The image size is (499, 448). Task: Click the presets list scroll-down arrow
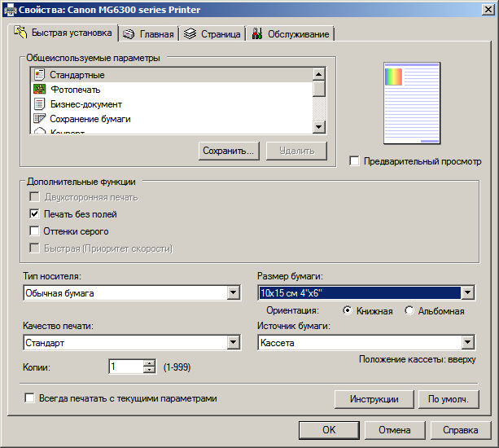(x=319, y=127)
